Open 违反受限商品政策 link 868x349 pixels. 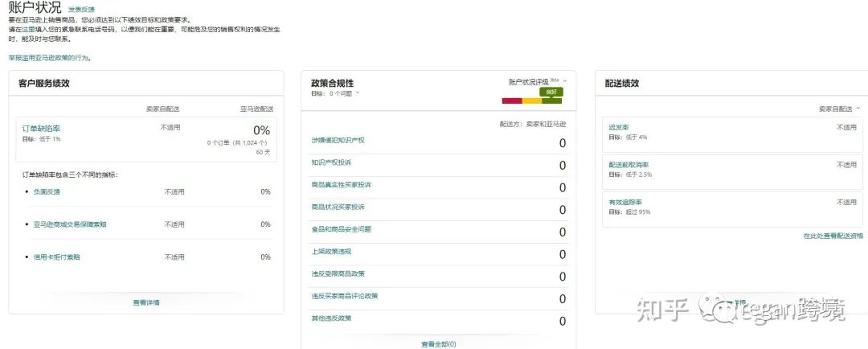pyautogui.click(x=338, y=273)
